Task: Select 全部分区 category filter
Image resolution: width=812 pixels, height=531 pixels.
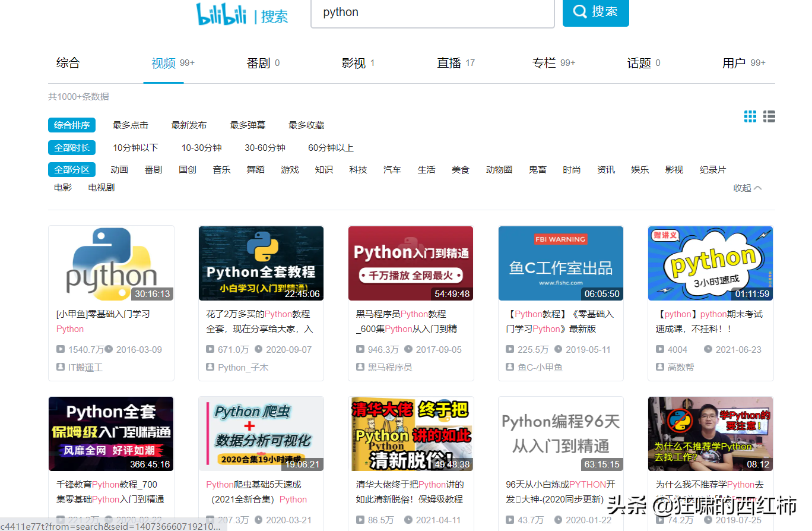Action: click(72, 170)
